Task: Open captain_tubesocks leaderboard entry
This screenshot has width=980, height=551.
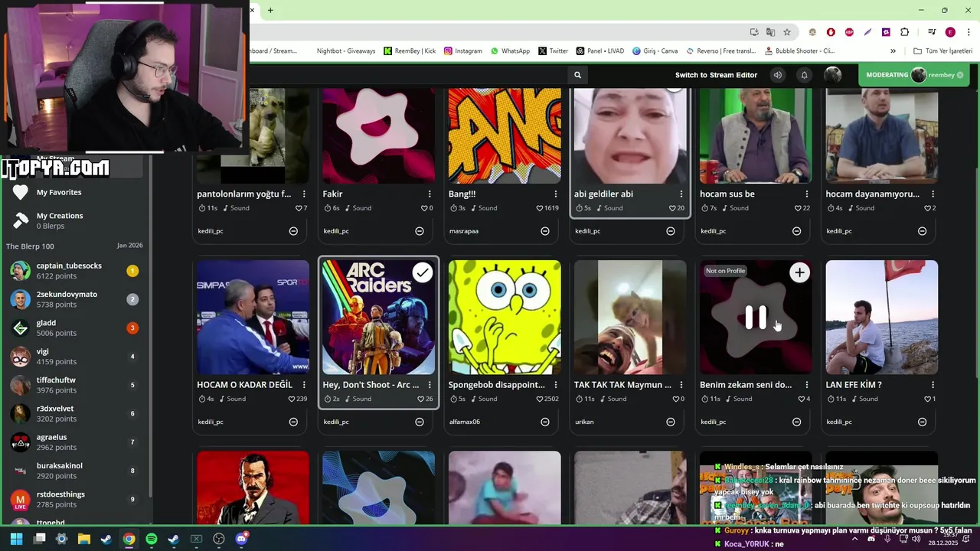Action: coord(74,270)
